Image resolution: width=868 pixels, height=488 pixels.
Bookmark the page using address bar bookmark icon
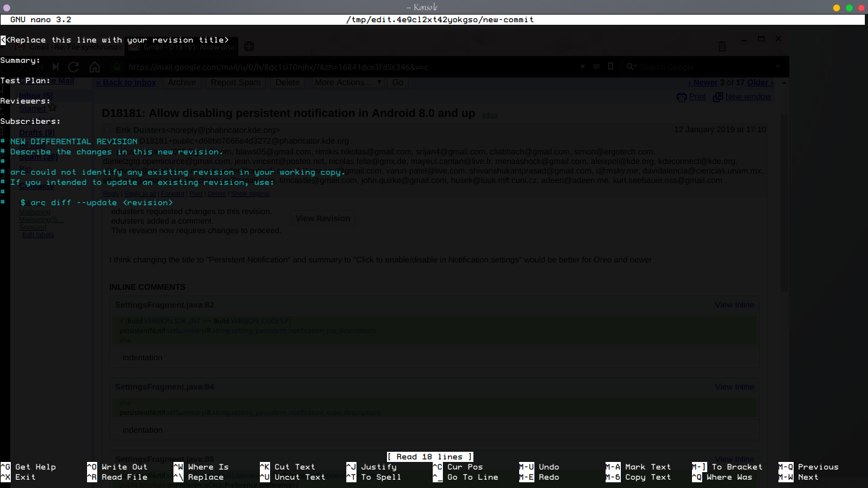coord(611,67)
